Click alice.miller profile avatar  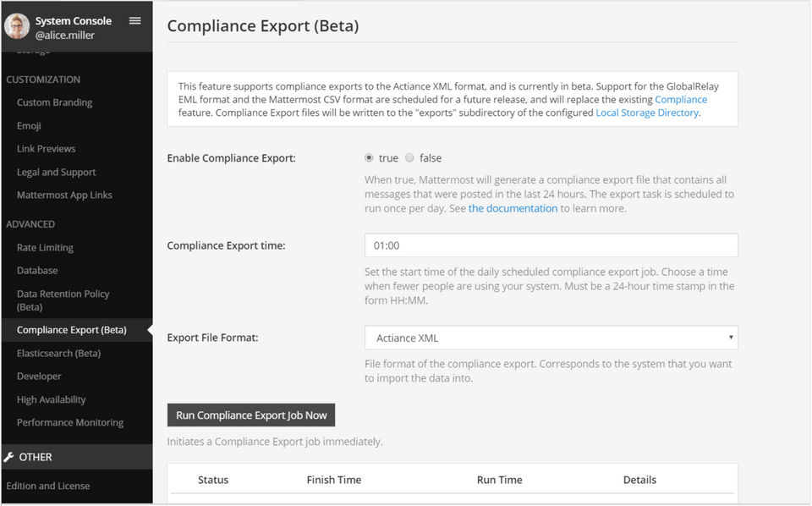[17, 26]
